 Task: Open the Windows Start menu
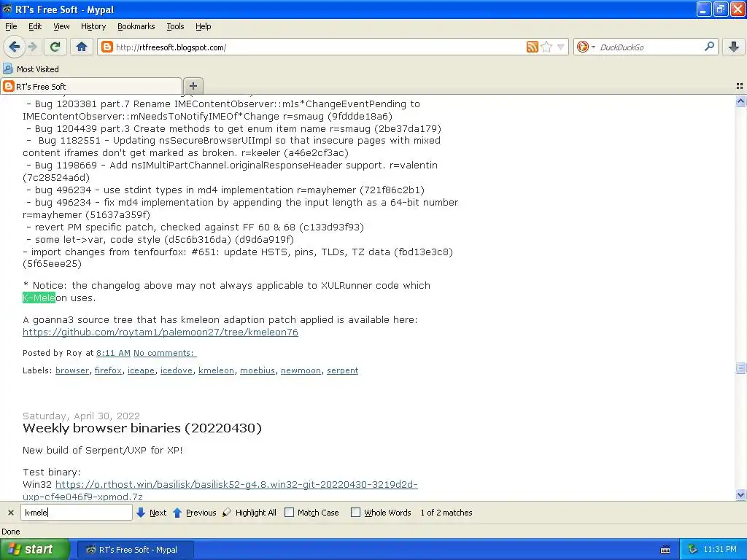[x=34, y=550]
